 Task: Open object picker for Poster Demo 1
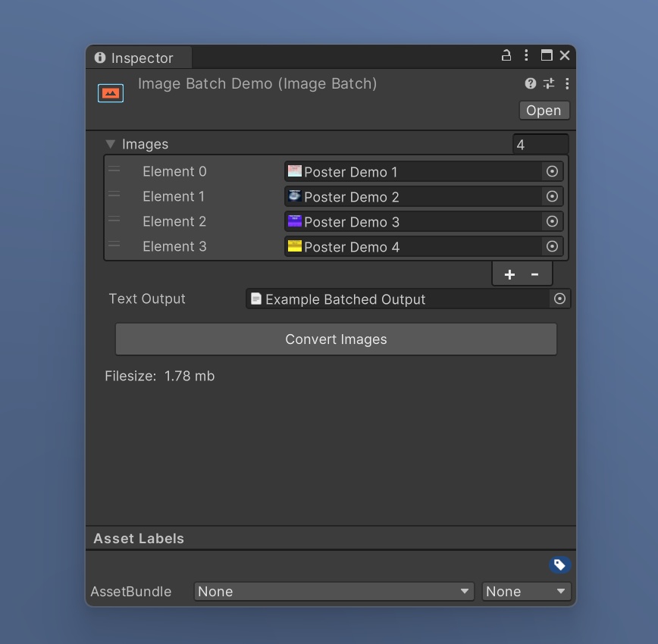click(x=552, y=171)
